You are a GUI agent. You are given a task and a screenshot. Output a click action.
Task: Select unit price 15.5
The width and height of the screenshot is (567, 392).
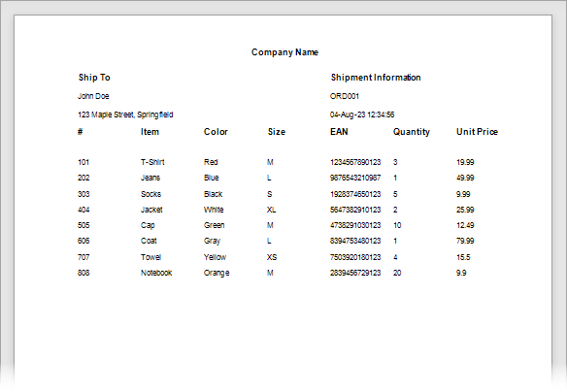pos(463,257)
